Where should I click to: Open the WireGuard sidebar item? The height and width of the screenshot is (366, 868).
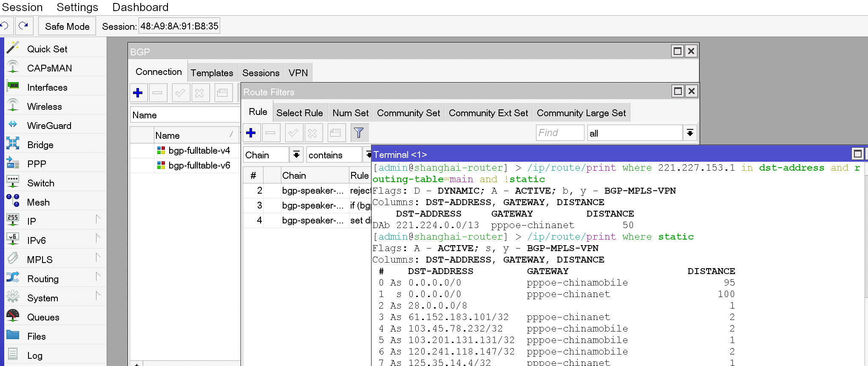[49, 126]
